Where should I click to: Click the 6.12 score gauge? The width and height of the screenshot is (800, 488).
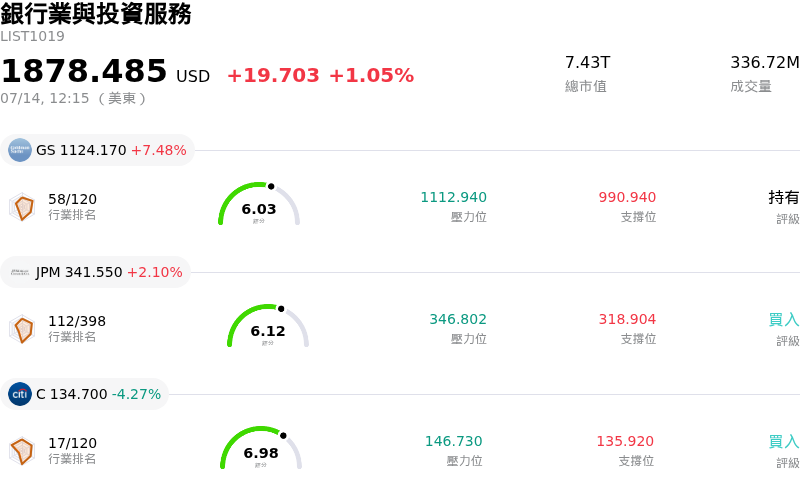coord(268,326)
